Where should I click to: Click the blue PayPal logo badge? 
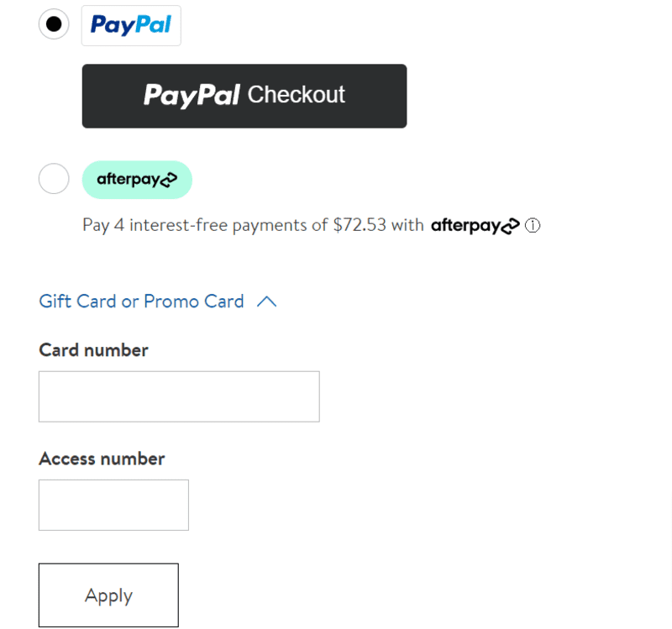(x=131, y=25)
